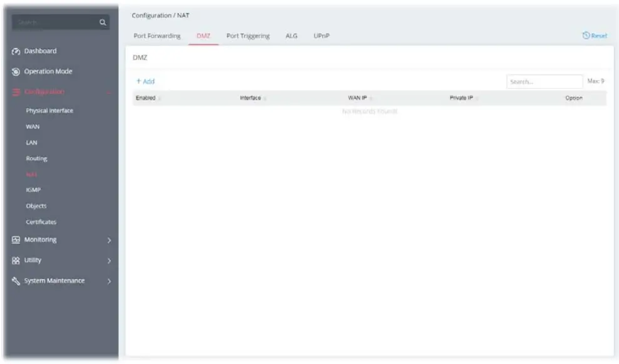Screen dimensions: 619x364
Task: Switch to the ALG tab
Action: [291, 36]
